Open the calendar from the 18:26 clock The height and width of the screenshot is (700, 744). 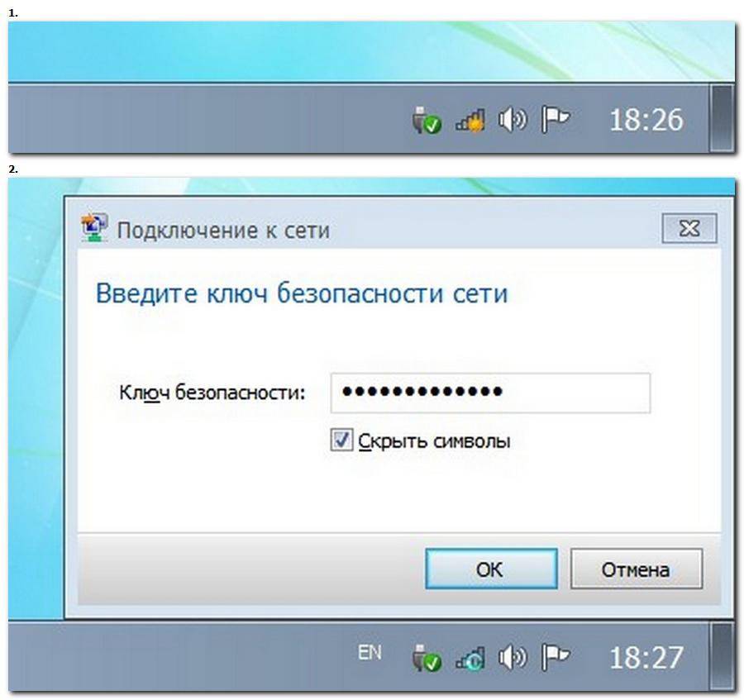(646, 120)
